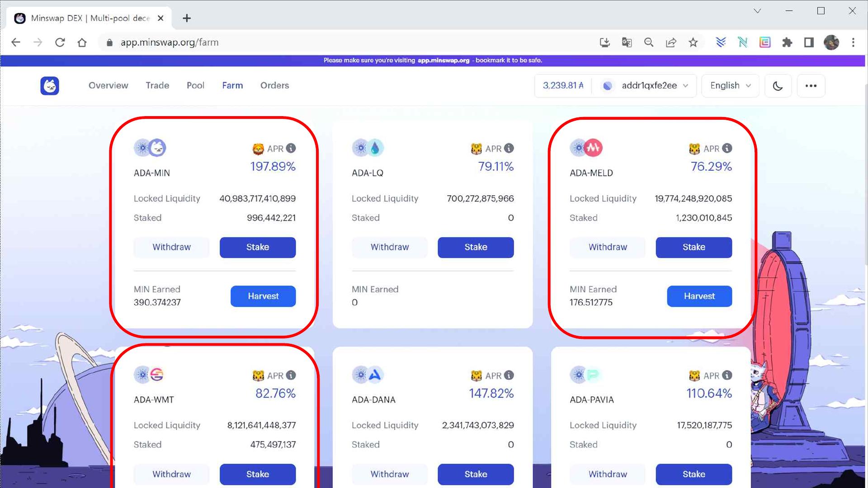Viewport: 868px width, 488px height.
Task: Withdraw from the ADA-MELD farm
Action: point(608,247)
